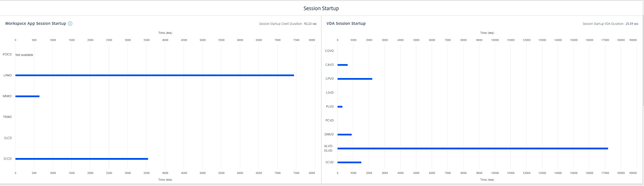
Task: Click the ALVD/DLVD long bar
Action: tap(473, 149)
